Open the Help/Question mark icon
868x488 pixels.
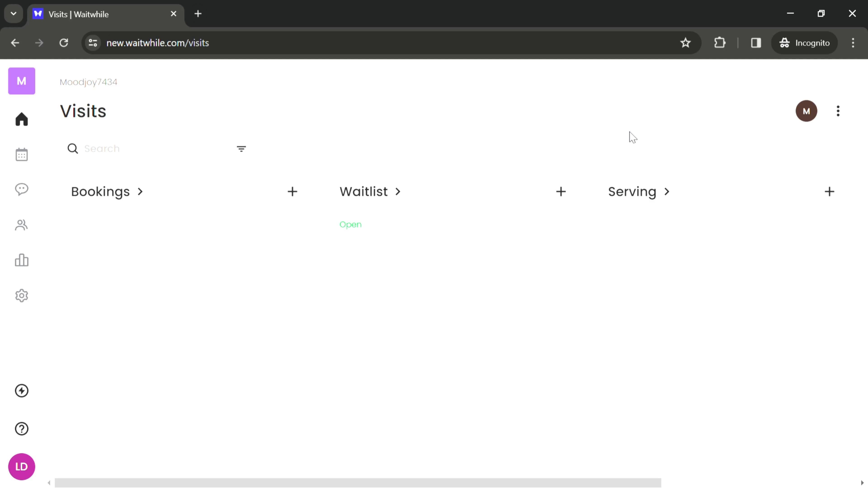point(21,428)
